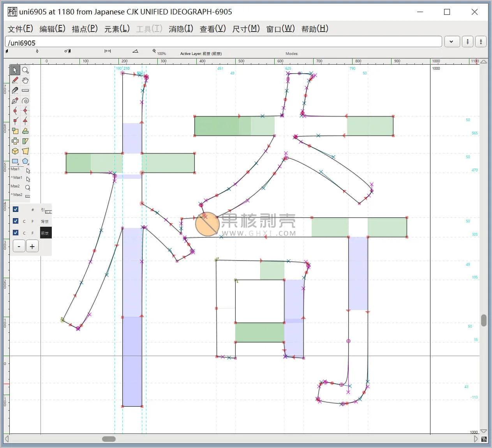Click the ^Mse1 pointer binding icon
The width and height of the screenshot is (492, 448).
click(28, 179)
